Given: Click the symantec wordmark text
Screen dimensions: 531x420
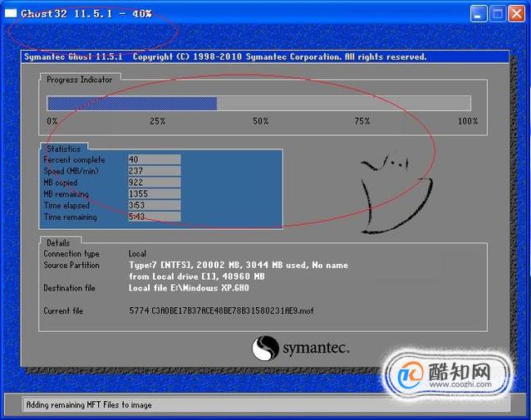Looking at the screenshot, I should click(x=316, y=348).
